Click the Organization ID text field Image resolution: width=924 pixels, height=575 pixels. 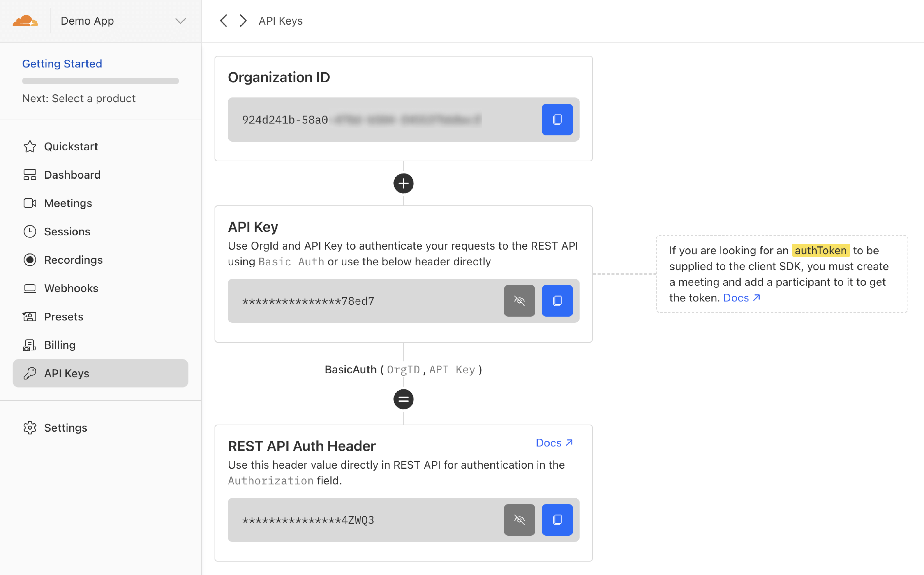click(380, 120)
